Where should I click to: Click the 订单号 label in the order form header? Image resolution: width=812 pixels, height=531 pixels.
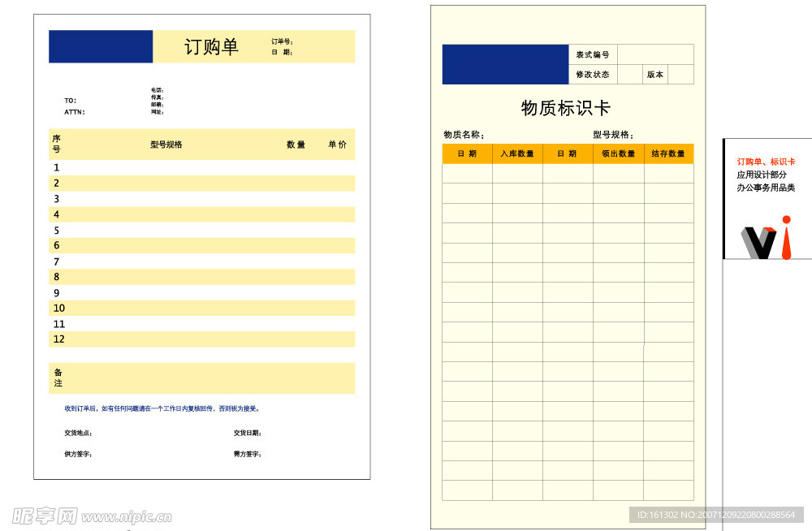point(283,41)
